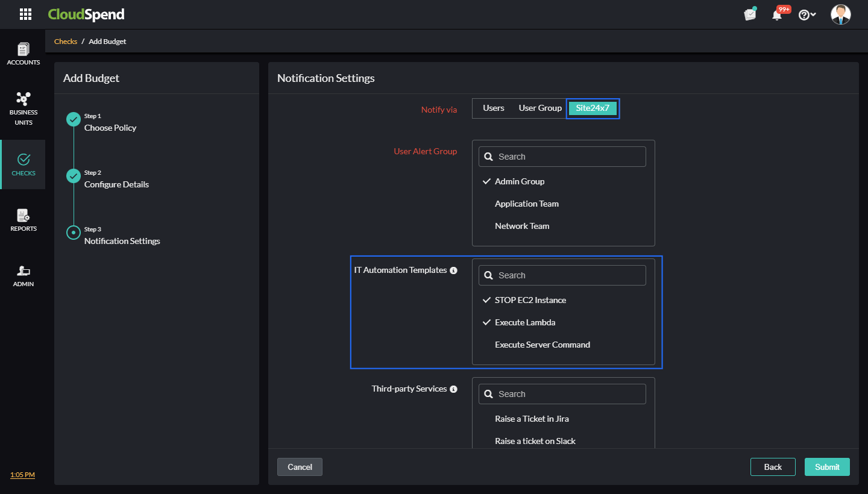Deselect the Admin Group alert group

point(519,181)
